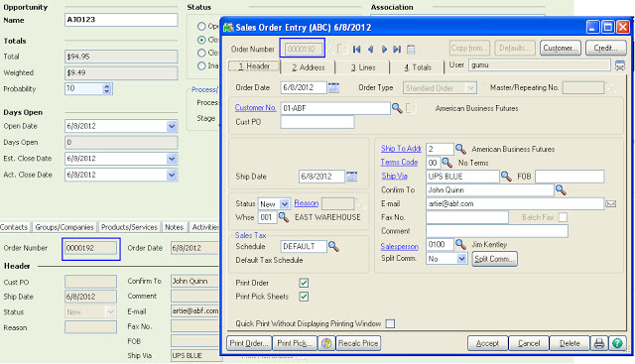The image size is (635, 364).
Task: Click Credit... button
Action: coord(606,48)
